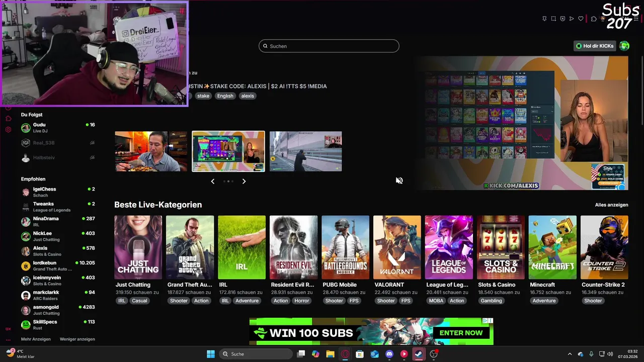The width and height of the screenshot is (644, 362).
Task: Open NinaDrama recommended channel
Action: 58,222
